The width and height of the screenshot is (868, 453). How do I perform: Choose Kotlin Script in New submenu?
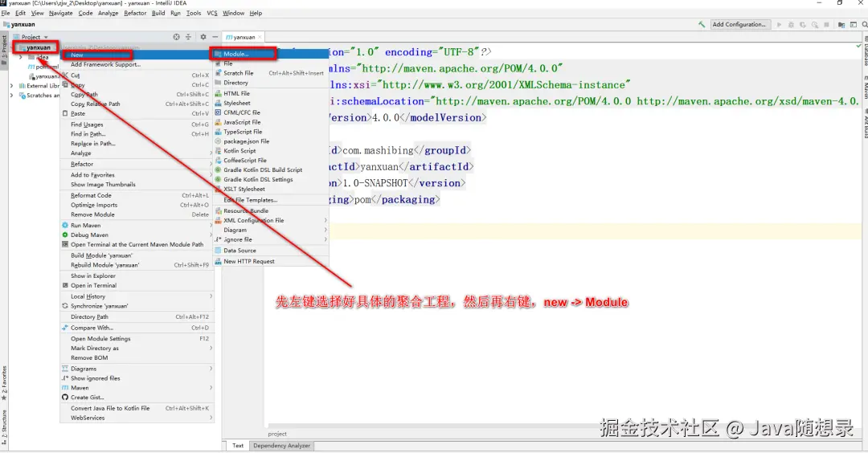click(x=272, y=151)
